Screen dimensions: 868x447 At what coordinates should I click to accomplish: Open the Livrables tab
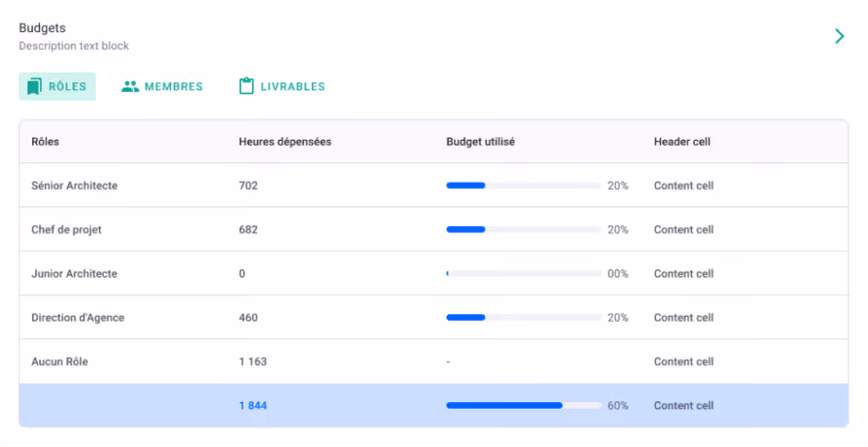282,86
